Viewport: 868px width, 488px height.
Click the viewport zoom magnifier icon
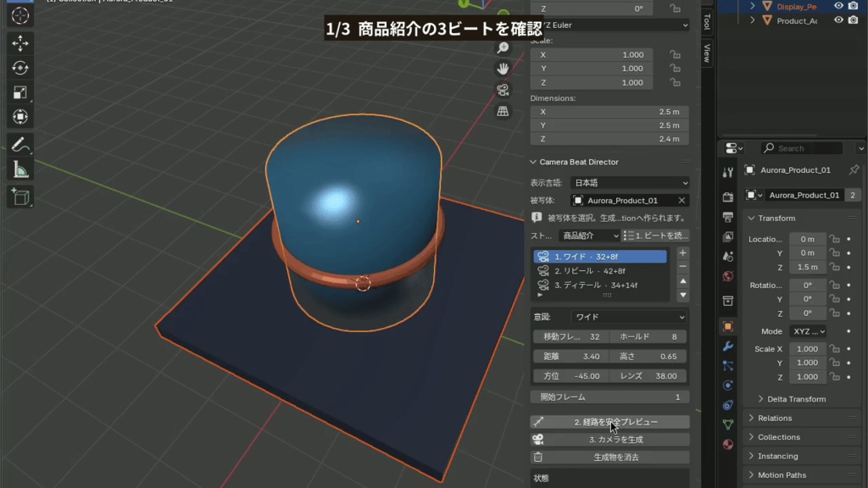pos(503,47)
